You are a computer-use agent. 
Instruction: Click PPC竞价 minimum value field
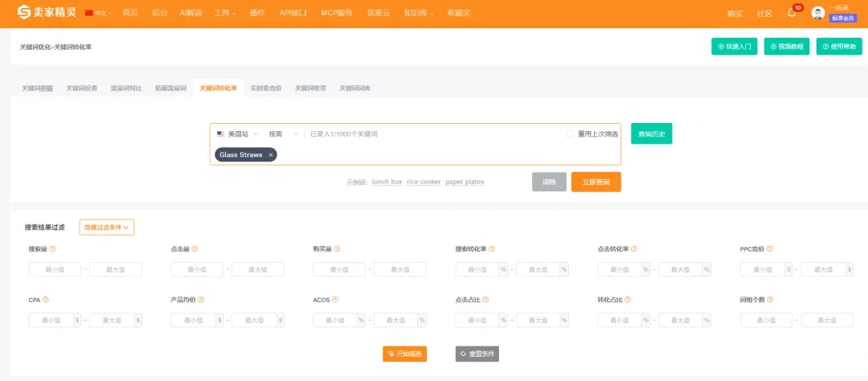pyautogui.click(x=762, y=270)
